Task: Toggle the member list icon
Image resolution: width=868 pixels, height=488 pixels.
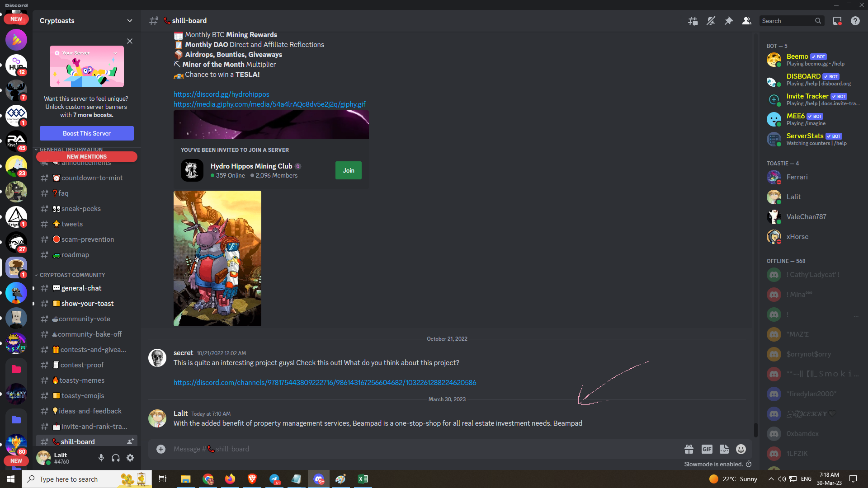Action: pyautogui.click(x=747, y=21)
